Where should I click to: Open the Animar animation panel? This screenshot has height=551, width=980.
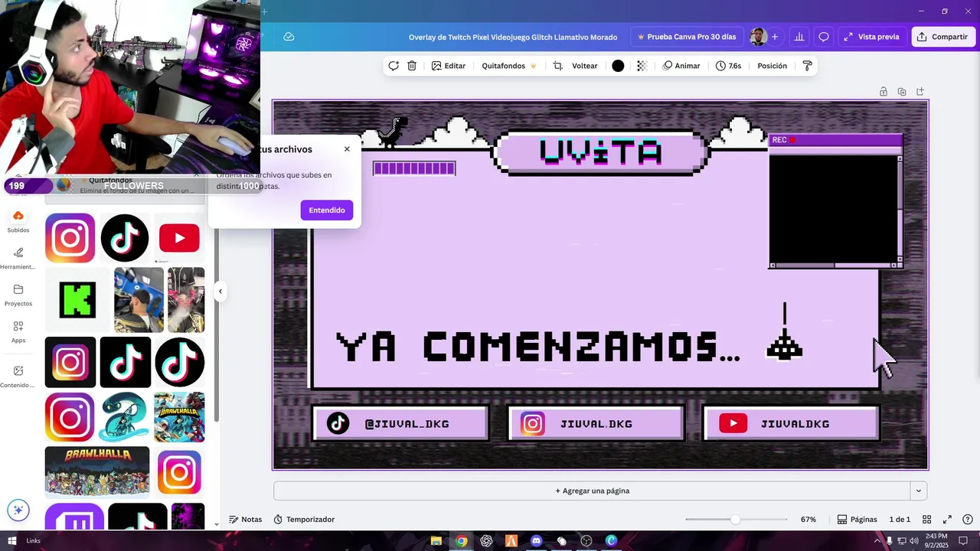[681, 66]
